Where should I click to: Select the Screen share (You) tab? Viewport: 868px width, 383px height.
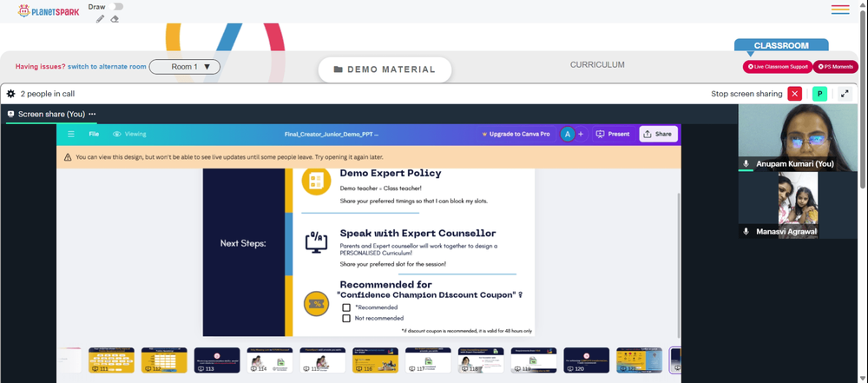pyautogui.click(x=46, y=114)
